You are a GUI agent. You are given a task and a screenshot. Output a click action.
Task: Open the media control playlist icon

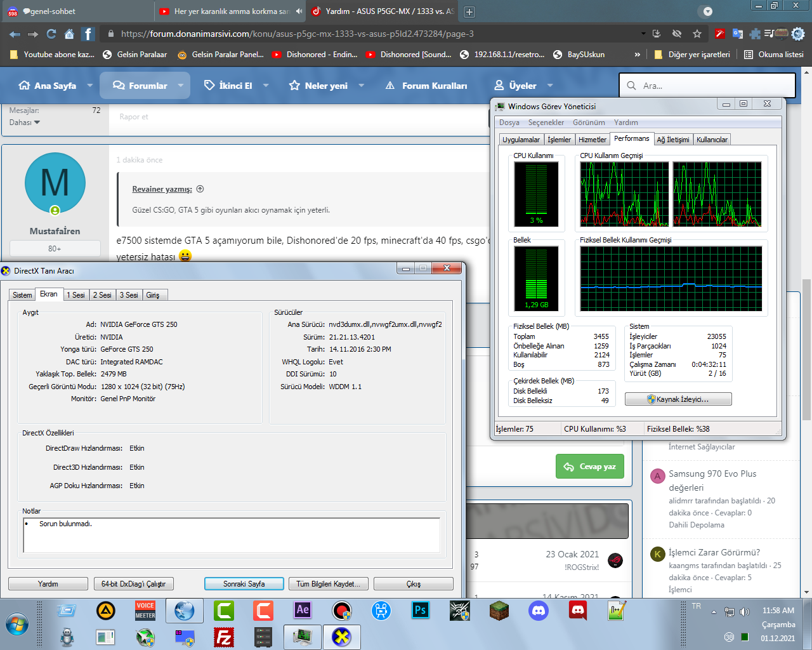pyautogui.click(x=769, y=34)
